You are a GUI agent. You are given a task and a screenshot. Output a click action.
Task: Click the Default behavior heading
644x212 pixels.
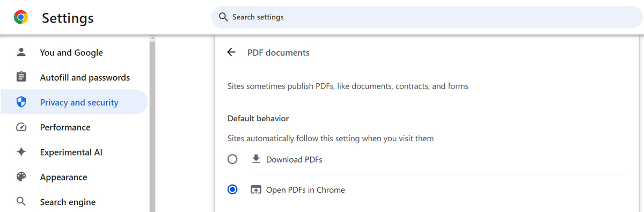tap(258, 118)
